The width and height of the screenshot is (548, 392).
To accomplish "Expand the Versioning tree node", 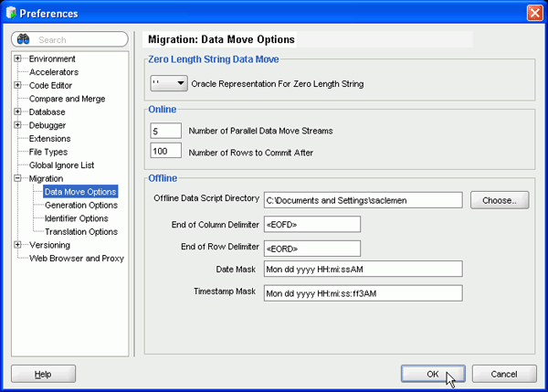I will pyautogui.click(x=17, y=245).
